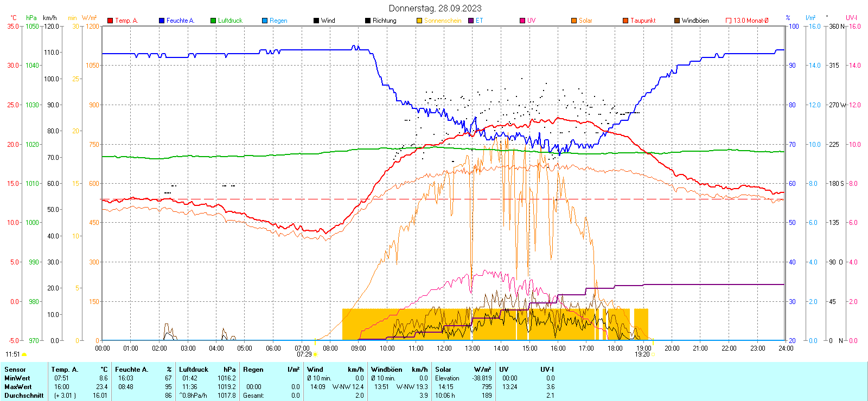868x401 pixels.
Task: Click the sunset marker icon beside 19:20
Action: tap(653, 354)
